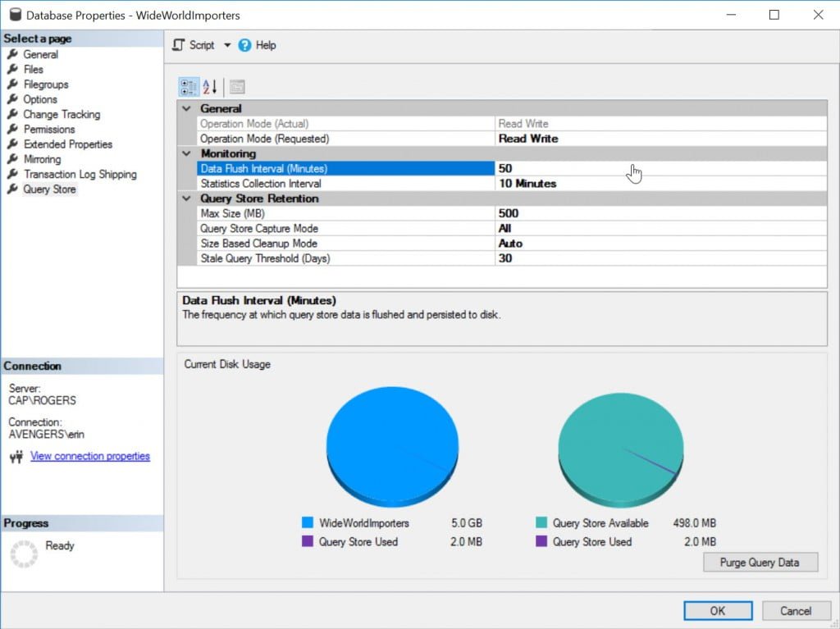Collapse the Query Store Retention category
This screenshot has width=840, height=629.
coord(186,198)
